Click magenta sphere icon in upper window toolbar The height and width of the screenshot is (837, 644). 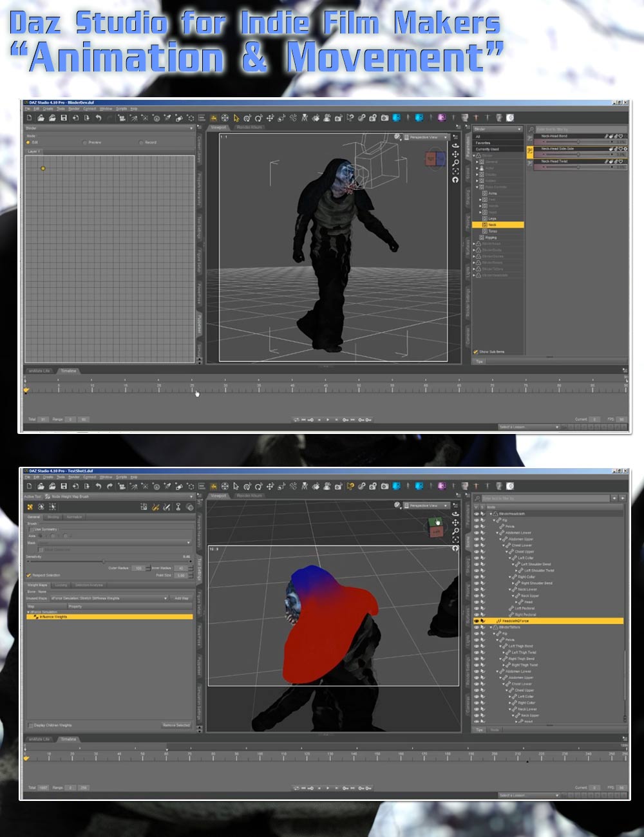(442, 118)
